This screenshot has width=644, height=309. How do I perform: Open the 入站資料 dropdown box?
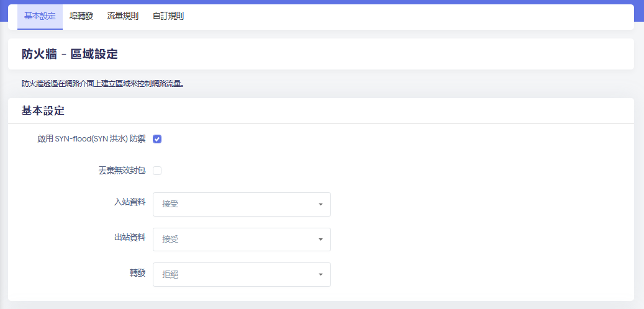(x=241, y=204)
